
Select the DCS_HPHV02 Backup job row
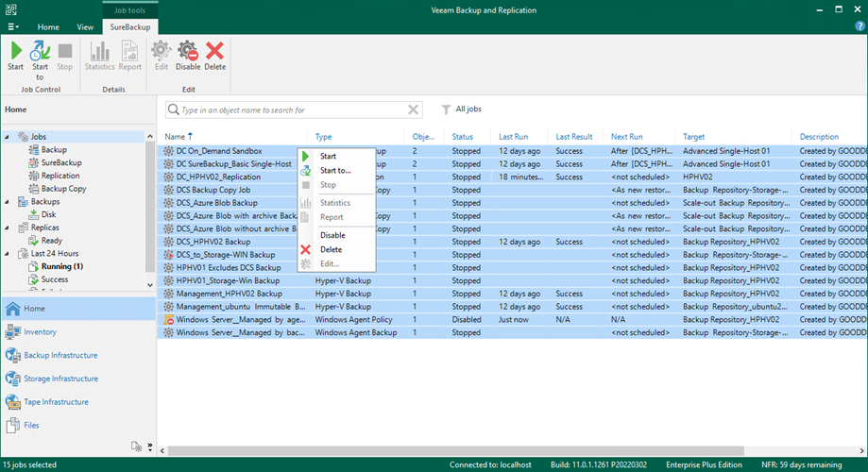(513, 242)
